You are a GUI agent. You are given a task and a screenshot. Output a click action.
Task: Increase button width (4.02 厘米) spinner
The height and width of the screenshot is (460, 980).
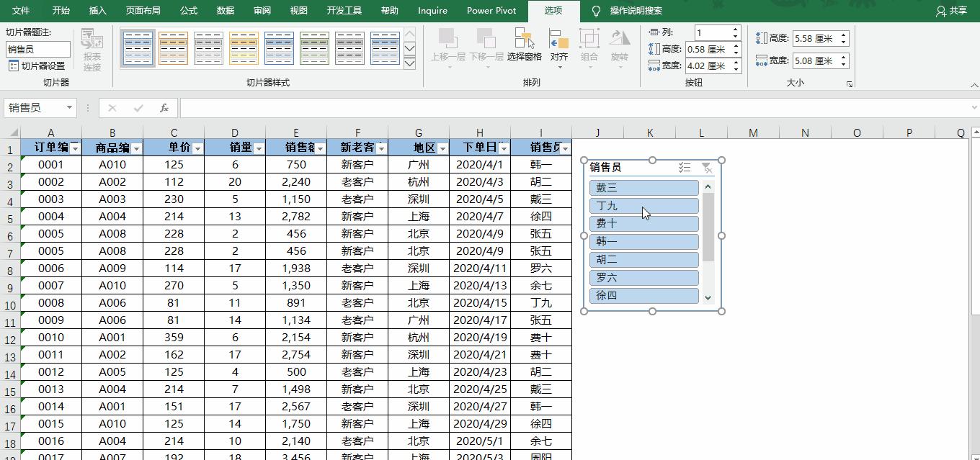pyautogui.click(x=736, y=62)
